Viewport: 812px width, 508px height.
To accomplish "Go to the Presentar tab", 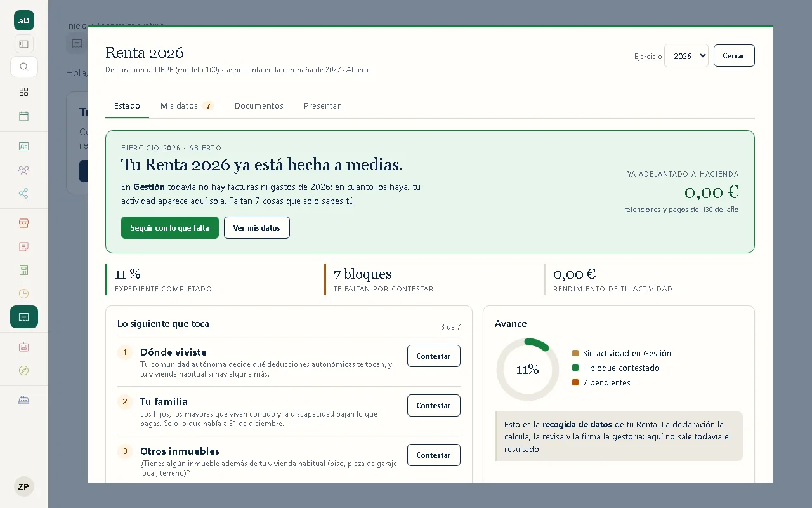I will click(322, 106).
